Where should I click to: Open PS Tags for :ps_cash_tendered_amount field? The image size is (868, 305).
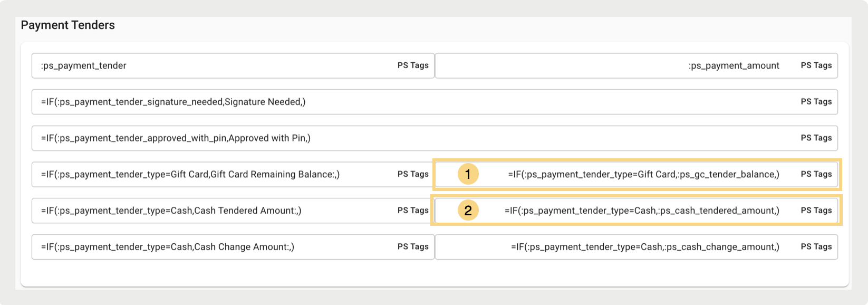[816, 211]
